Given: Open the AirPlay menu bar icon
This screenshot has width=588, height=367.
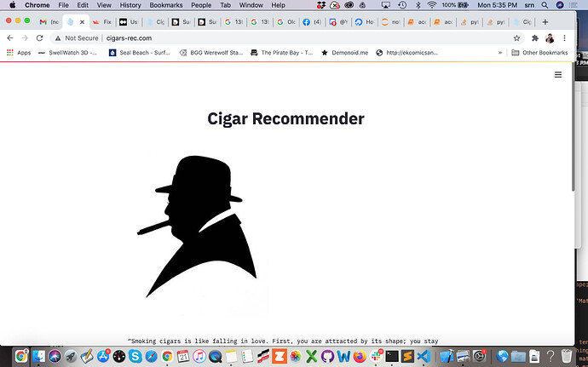Looking at the screenshot, I should [x=386, y=5].
